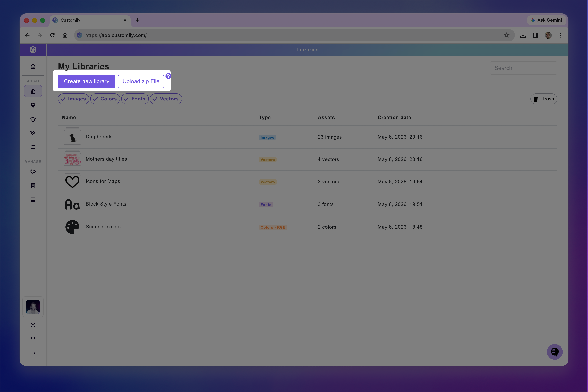Screen dimensions: 588x392
Task: Open the support headset icon
Action: click(33, 339)
